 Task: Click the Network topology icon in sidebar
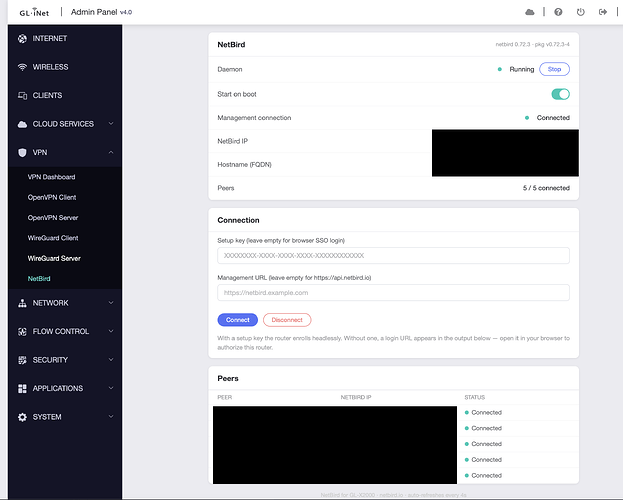(22, 303)
